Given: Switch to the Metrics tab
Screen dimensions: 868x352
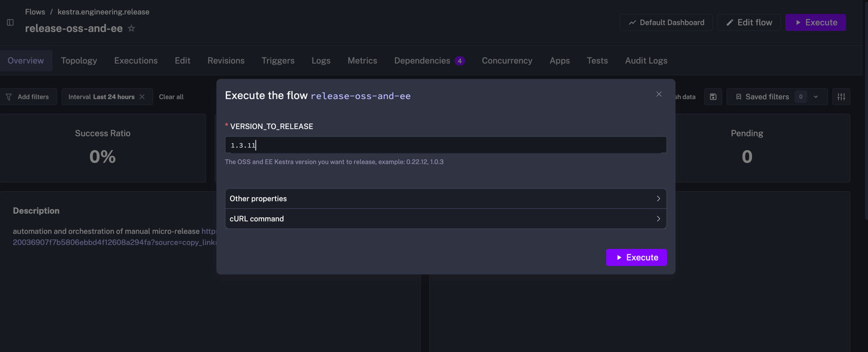Looking at the screenshot, I should (x=362, y=61).
